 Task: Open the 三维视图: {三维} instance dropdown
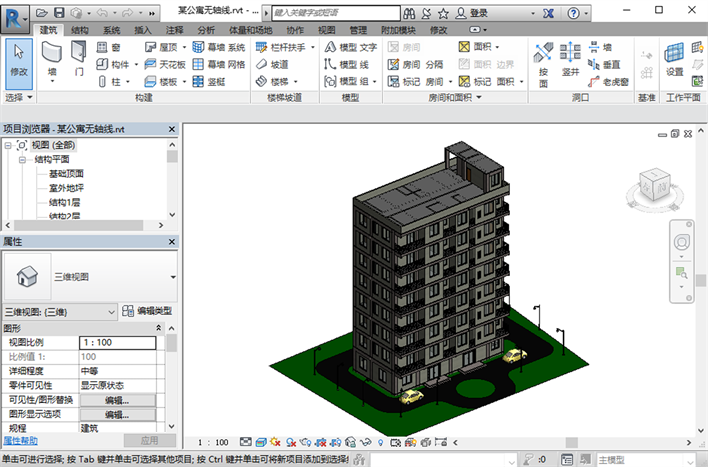[x=111, y=312]
